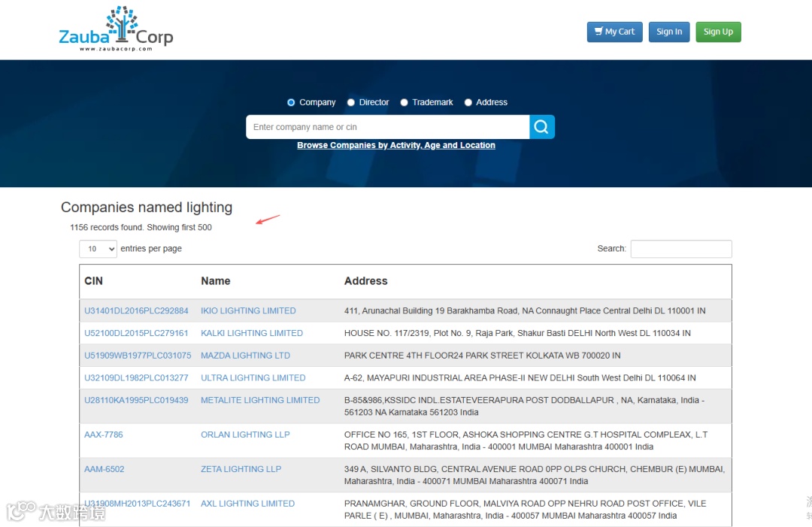
Task: Open MAZDA LIGHTING LTD
Action: [x=245, y=356]
